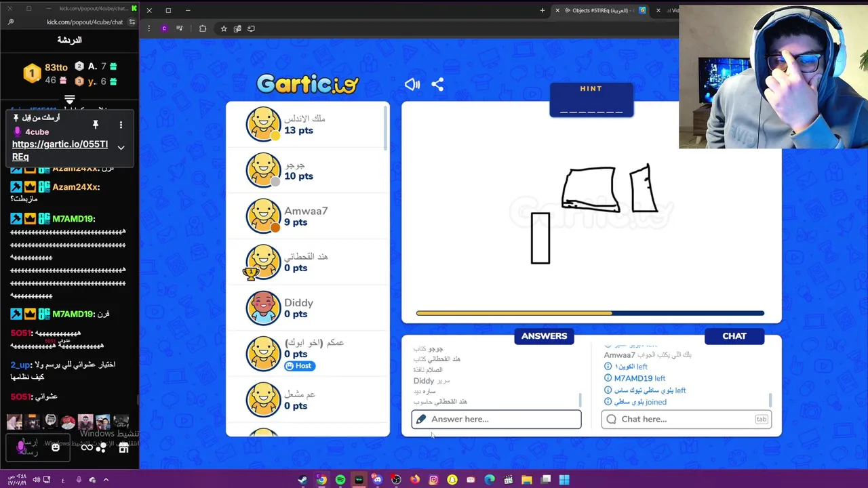The height and width of the screenshot is (488, 868).
Task: Click Diddy's player avatar
Action: tap(263, 308)
